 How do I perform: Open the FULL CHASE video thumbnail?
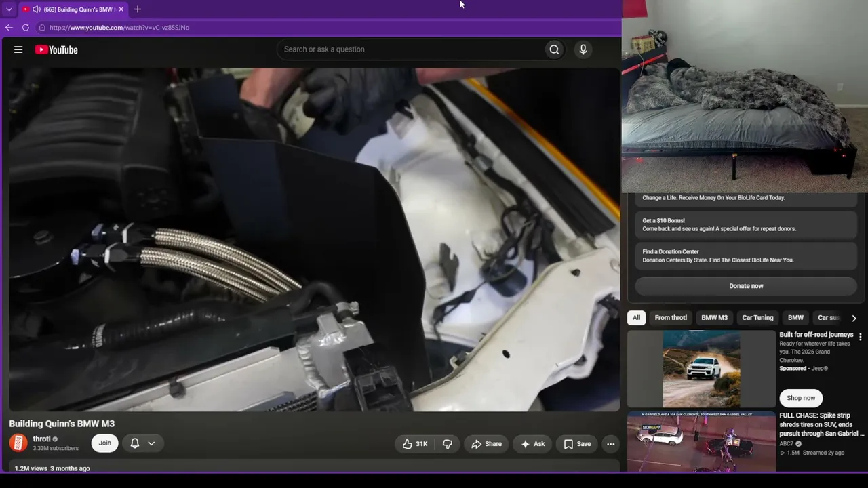[x=701, y=441]
